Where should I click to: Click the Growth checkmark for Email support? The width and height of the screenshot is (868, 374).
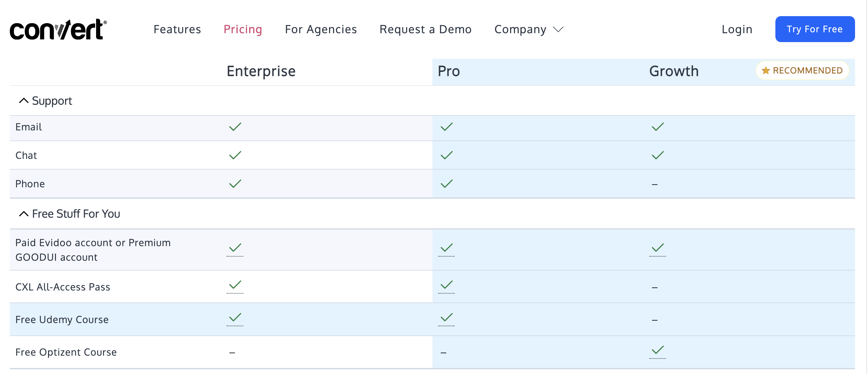click(657, 127)
